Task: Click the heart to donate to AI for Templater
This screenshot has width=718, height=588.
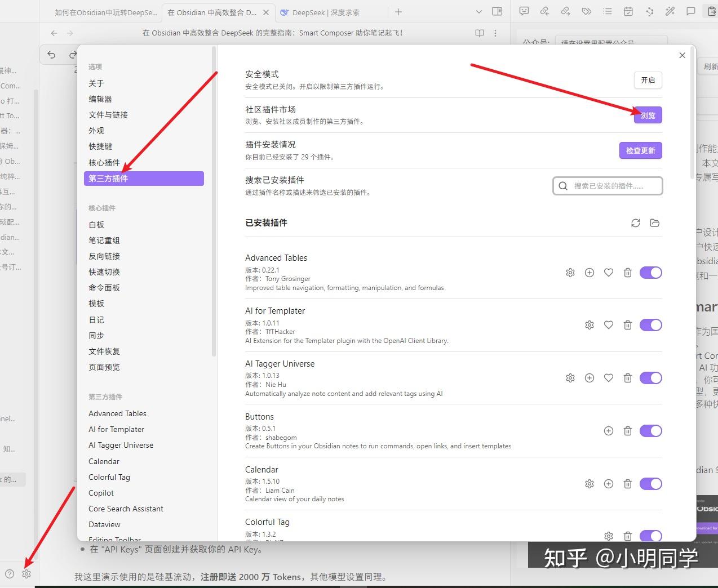Action: (608, 325)
